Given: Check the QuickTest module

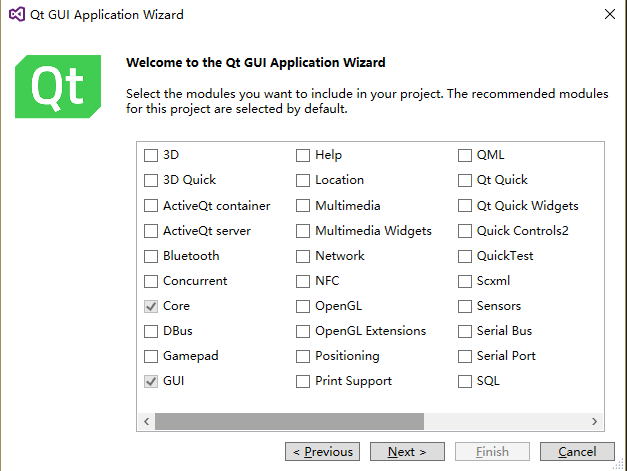Looking at the screenshot, I should coord(465,256).
